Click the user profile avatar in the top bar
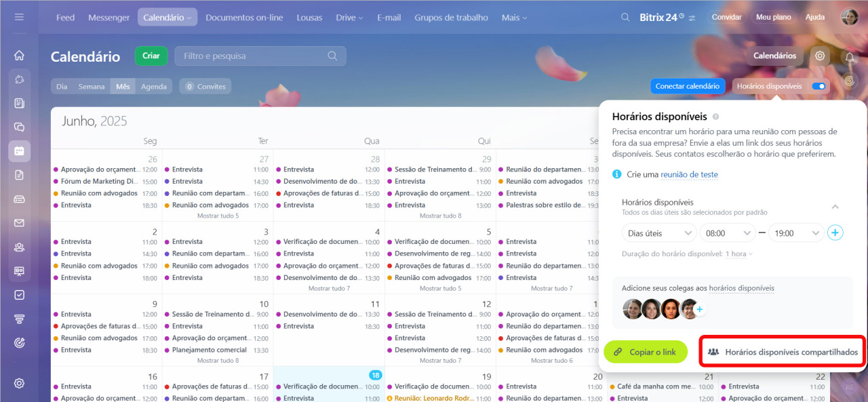The height and width of the screenshot is (402, 868). click(x=850, y=18)
